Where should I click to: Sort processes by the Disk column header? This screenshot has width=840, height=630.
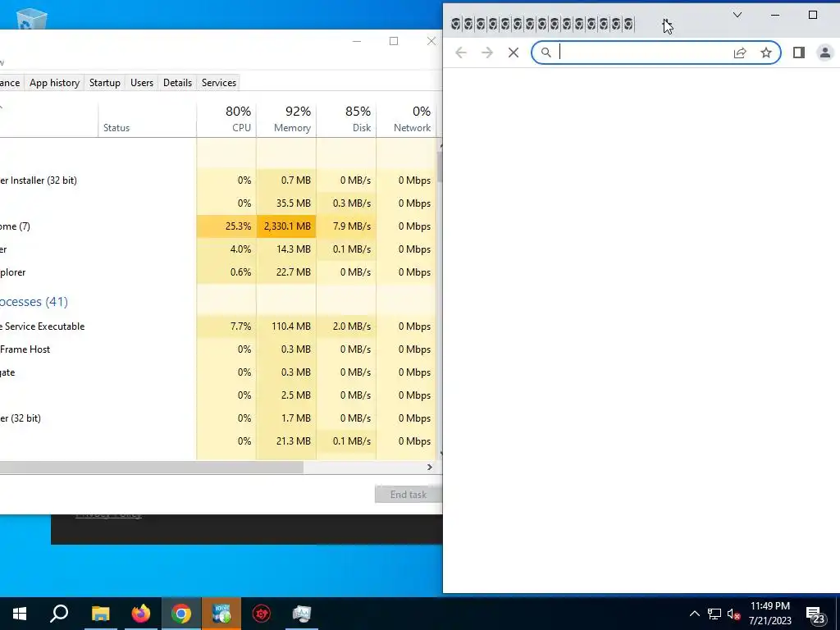pyautogui.click(x=347, y=119)
